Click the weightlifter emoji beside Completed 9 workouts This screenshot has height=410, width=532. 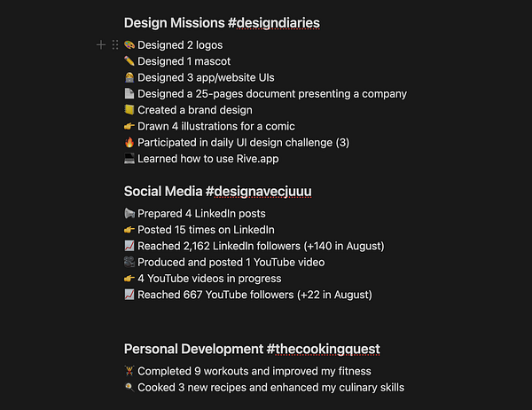click(x=129, y=371)
